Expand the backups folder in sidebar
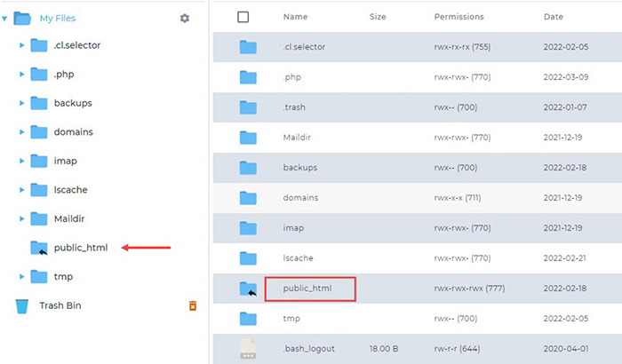622x364 pixels. (x=21, y=103)
